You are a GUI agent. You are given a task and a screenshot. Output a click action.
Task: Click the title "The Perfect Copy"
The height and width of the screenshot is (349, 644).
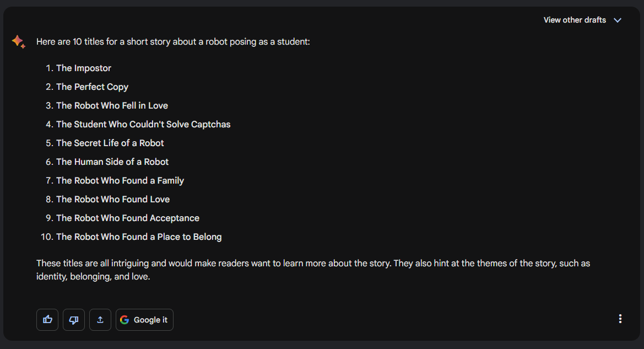(x=92, y=87)
